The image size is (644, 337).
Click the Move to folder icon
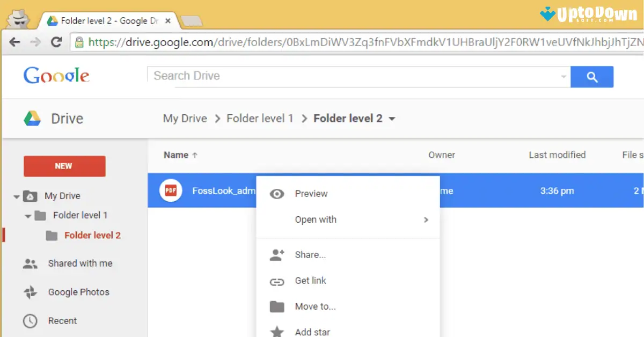tap(277, 306)
